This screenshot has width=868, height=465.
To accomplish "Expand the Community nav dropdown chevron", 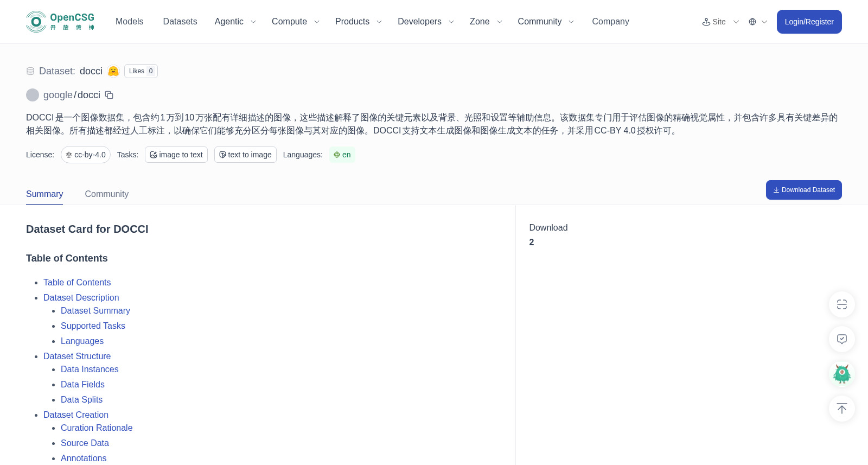I will tap(571, 22).
